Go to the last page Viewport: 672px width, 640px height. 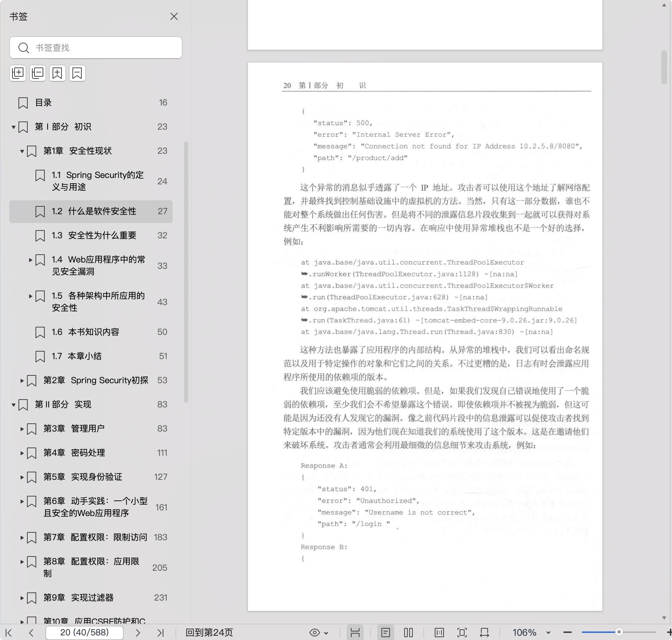click(x=161, y=633)
